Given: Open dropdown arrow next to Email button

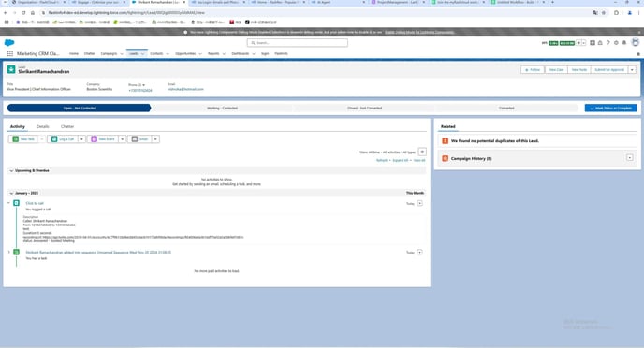Looking at the screenshot, I should pos(155,139).
